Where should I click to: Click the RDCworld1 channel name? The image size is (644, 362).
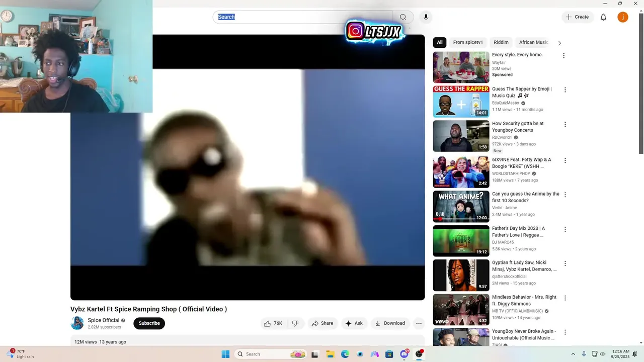tap(502, 137)
